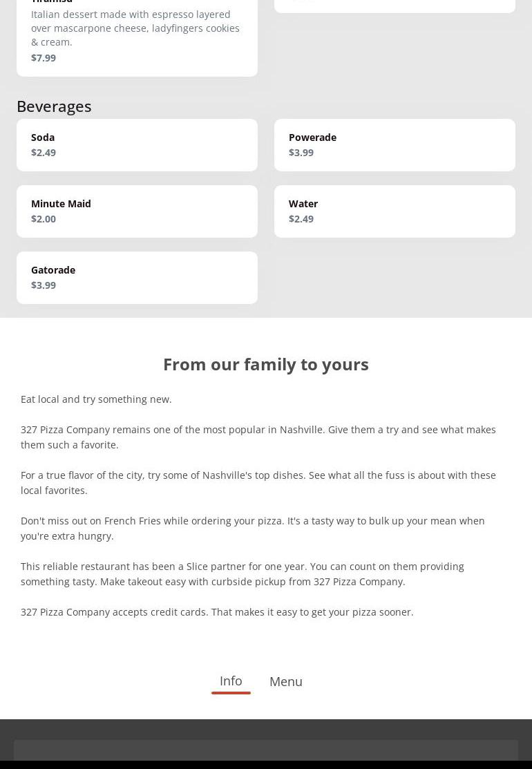532x769 pixels.
Task: Click the 'From our family to yours' heading
Action: pos(266,364)
